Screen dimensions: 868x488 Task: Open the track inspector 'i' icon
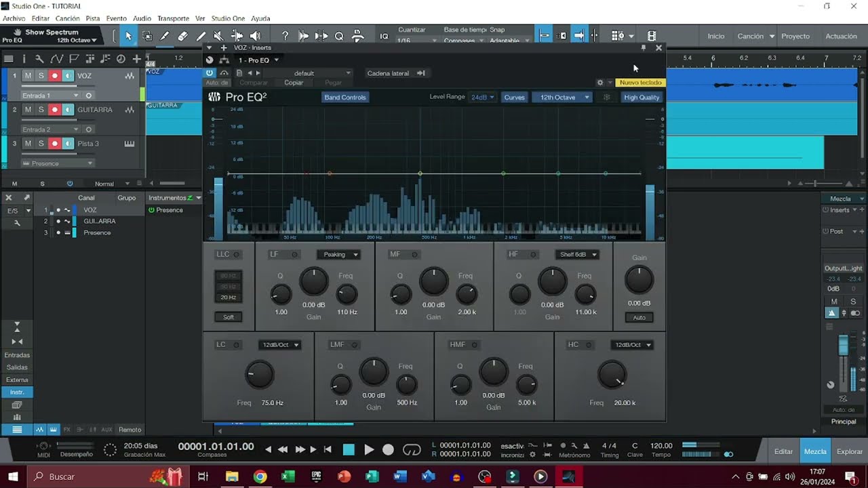pyautogui.click(x=24, y=59)
